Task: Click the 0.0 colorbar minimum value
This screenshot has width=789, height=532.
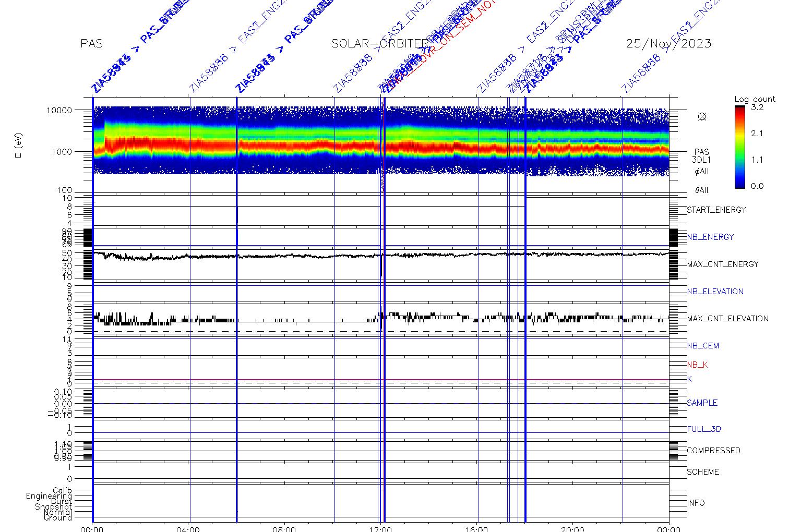Action: coord(757,186)
